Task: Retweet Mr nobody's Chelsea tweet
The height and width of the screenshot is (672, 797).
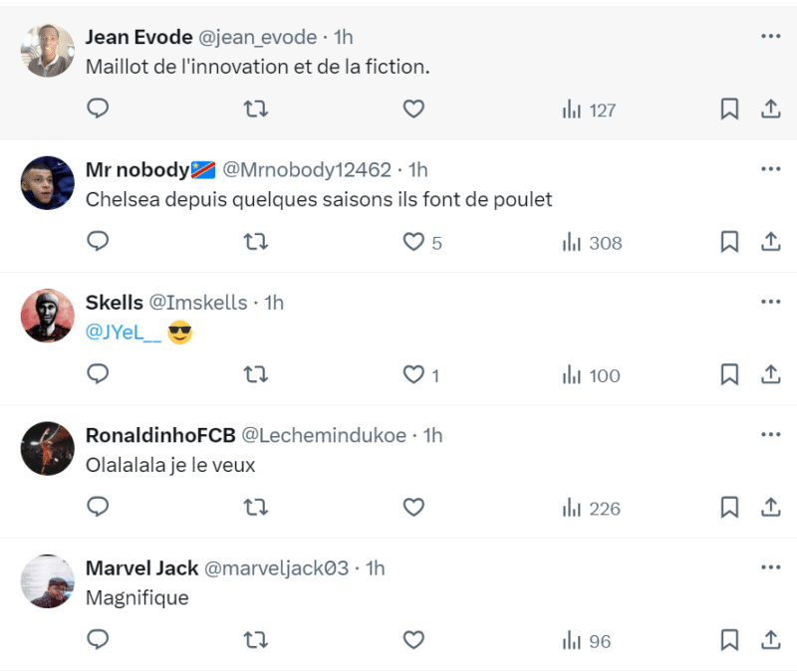Action: pyautogui.click(x=256, y=242)
